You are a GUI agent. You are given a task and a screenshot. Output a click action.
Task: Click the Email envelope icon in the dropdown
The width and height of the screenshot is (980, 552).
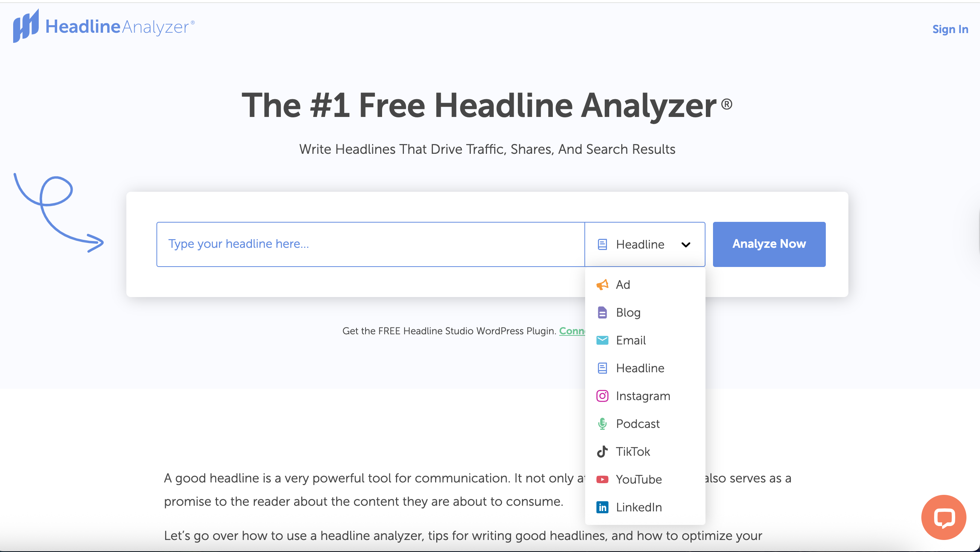[602, 340]
